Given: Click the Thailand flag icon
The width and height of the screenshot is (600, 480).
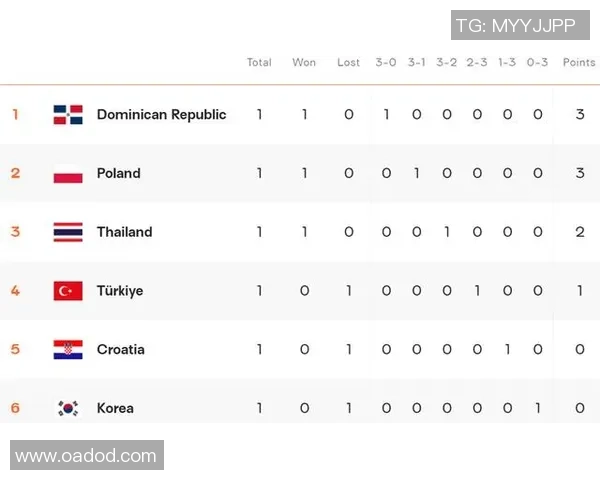Looking at the screenshot, I should [x=68, y=232].
